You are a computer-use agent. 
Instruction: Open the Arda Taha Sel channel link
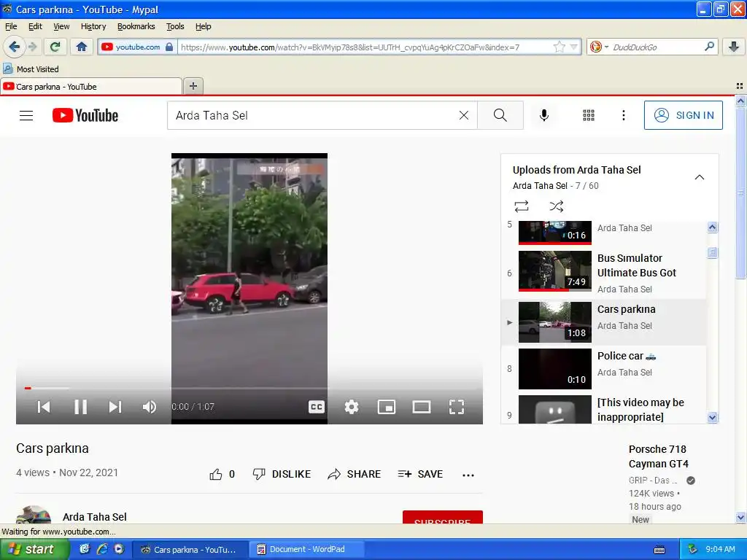pos(95,517)
